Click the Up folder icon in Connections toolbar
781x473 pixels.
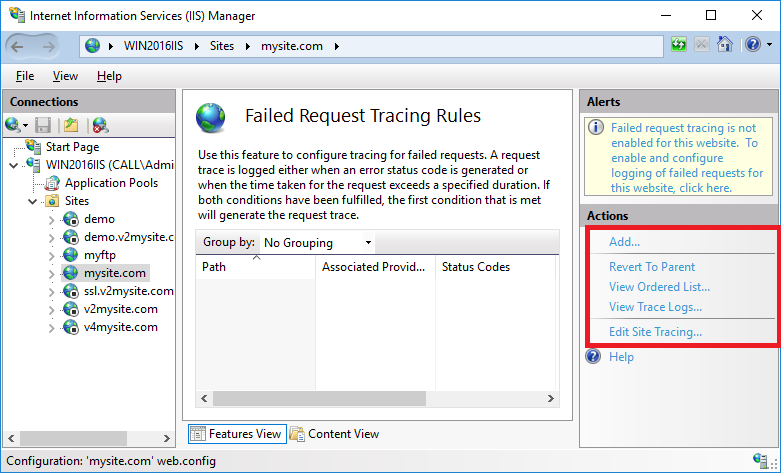click(x=71, y=125)
